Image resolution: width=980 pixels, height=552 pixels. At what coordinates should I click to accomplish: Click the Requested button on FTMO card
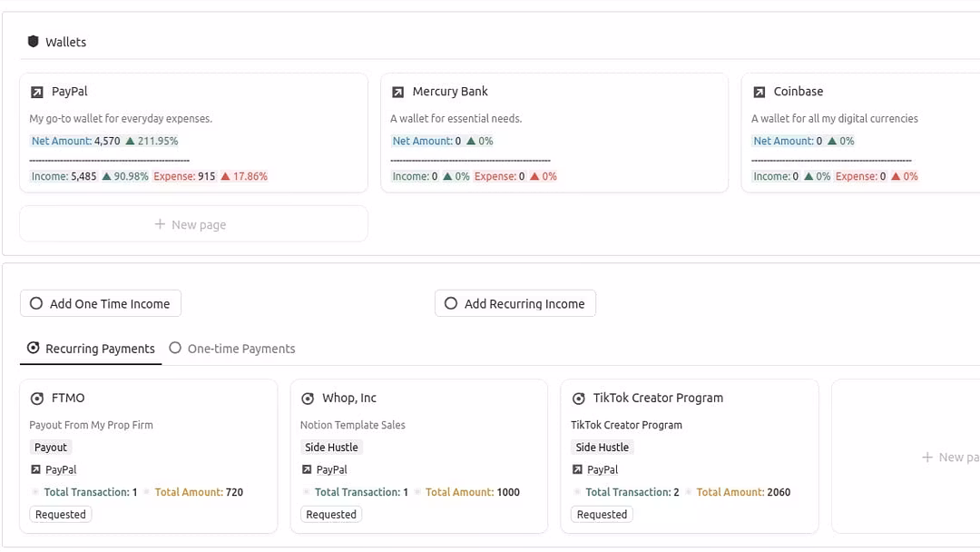(61, 514)
